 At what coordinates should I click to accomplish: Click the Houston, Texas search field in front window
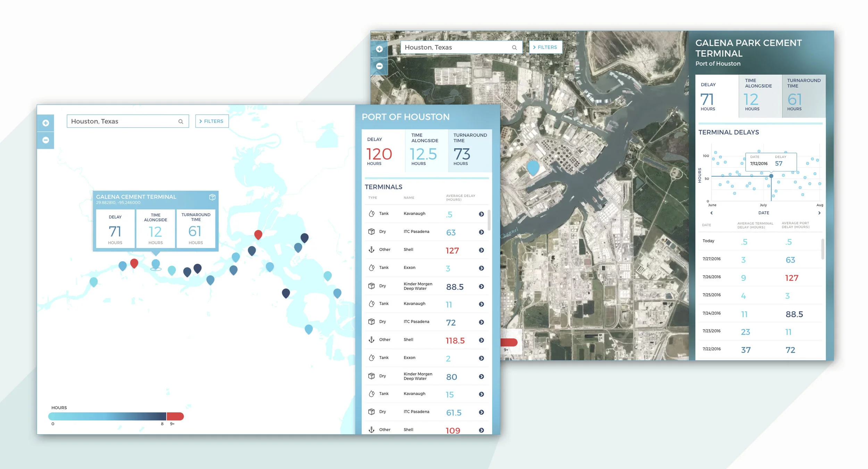pos(128,121)
